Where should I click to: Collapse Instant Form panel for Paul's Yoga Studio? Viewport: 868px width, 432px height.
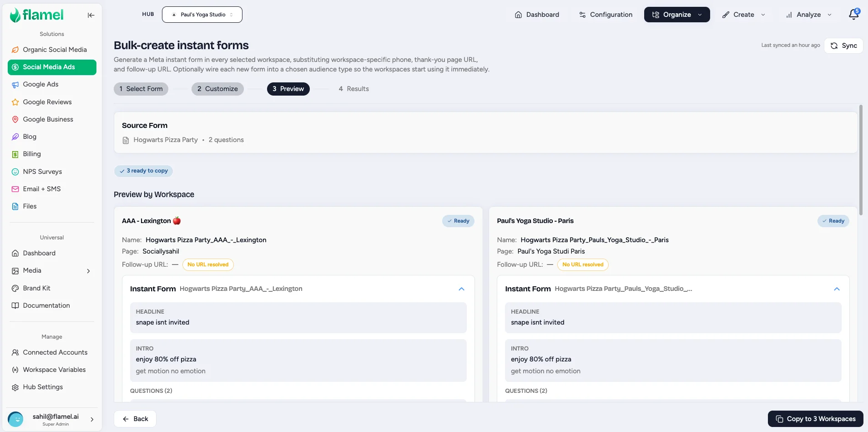[x=837, y=289]
